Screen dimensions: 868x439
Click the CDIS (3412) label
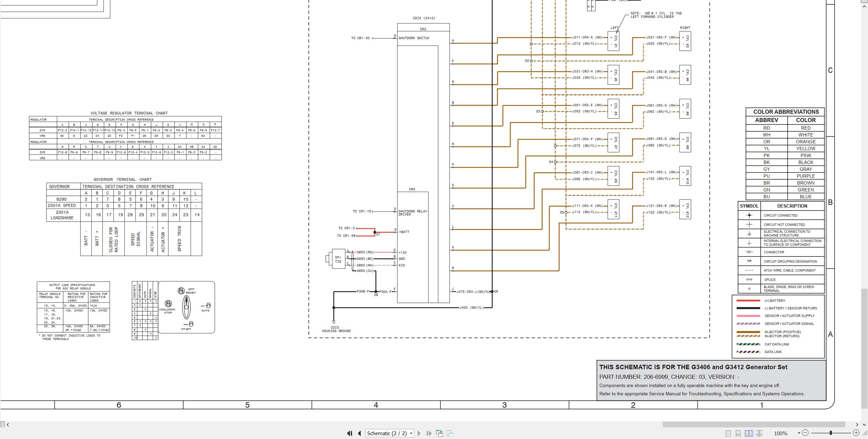[x=424, y=18]
